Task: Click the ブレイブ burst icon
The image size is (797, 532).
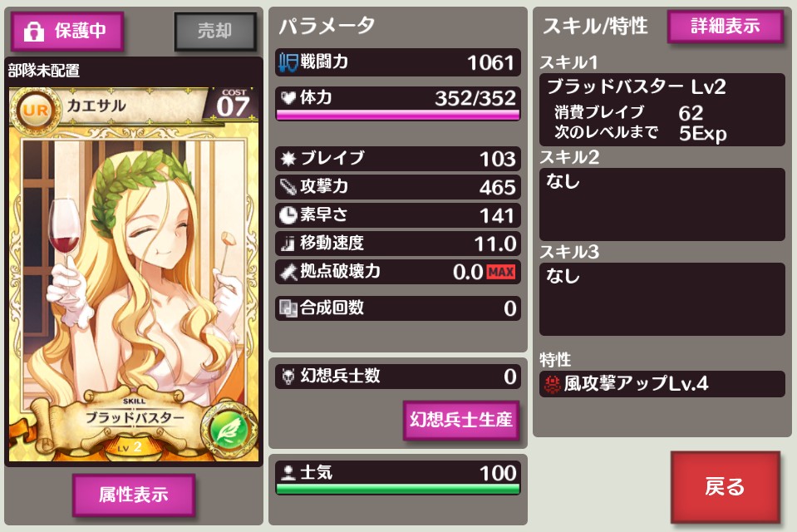Action: (288, 159)
